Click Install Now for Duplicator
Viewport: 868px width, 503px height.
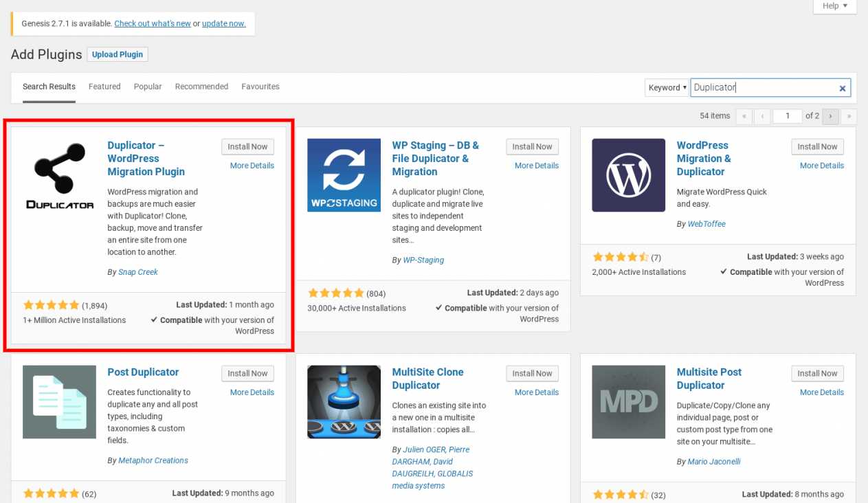247,146
